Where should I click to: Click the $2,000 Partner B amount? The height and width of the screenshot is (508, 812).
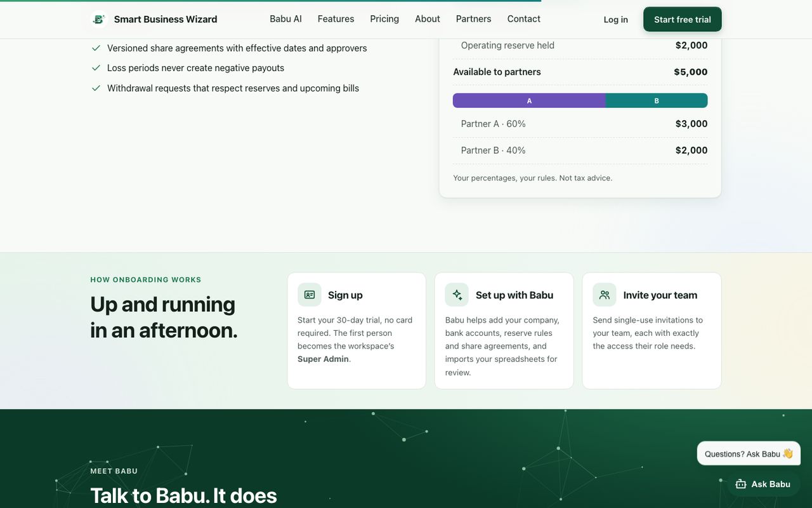[691, 150]
